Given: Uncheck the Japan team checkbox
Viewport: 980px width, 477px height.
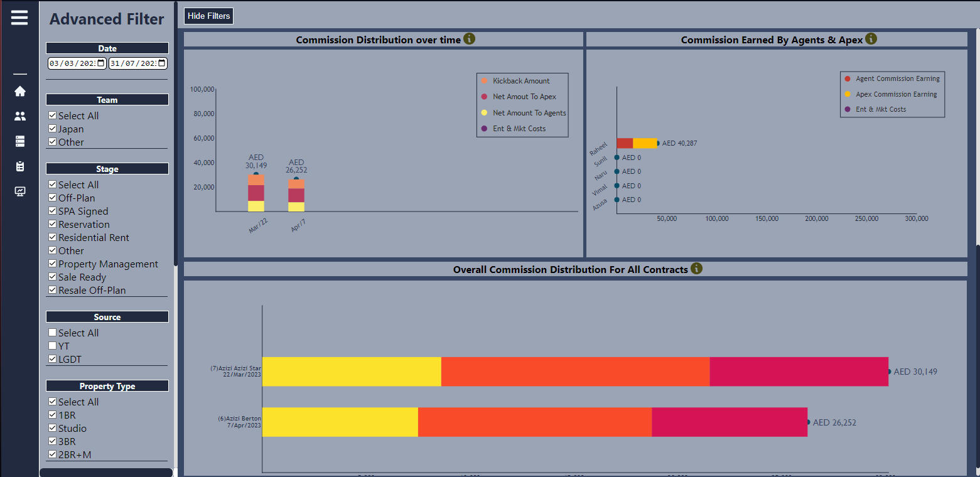Looking at the screenshot, I should [53, 129].
